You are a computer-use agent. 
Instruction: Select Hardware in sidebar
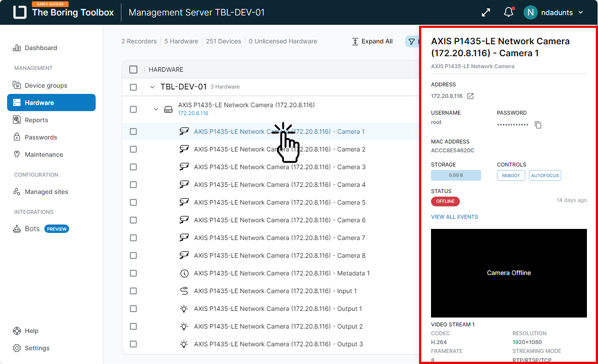click(x=51, y=103)
